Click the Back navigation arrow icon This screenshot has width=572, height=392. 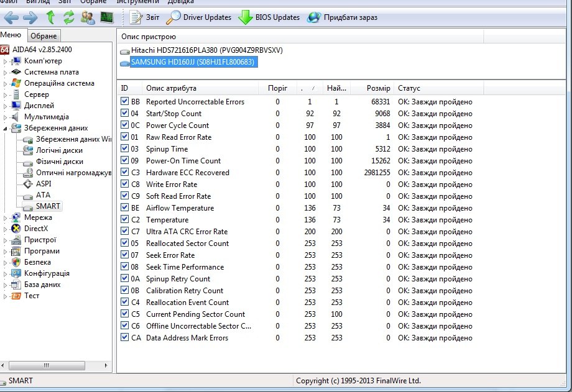pyautogui.click(x=11, y=17)
